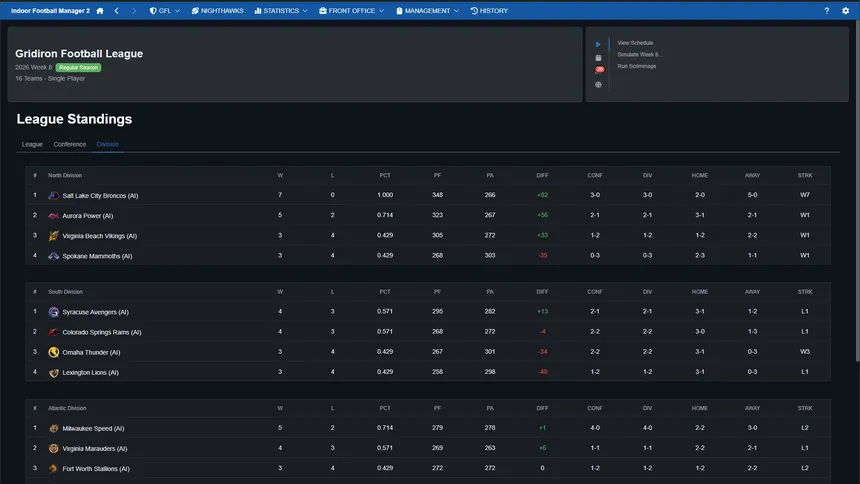This screenshot has width=860, height=484.
Task: Click the Colorado Springs Rams logo
Action: click(x=53, y=332)
